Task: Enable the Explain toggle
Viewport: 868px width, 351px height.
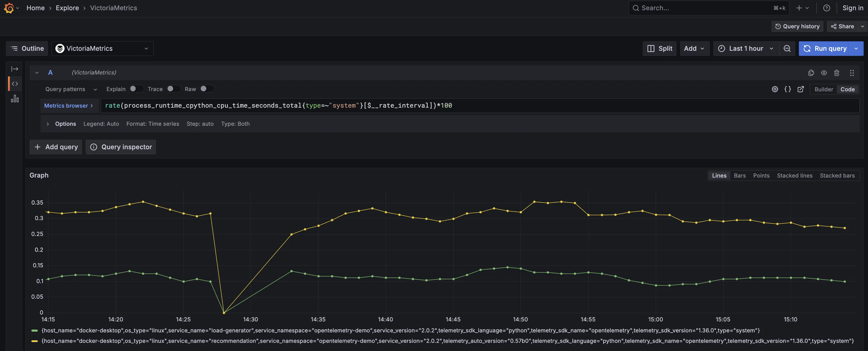Action: [136, 89]
